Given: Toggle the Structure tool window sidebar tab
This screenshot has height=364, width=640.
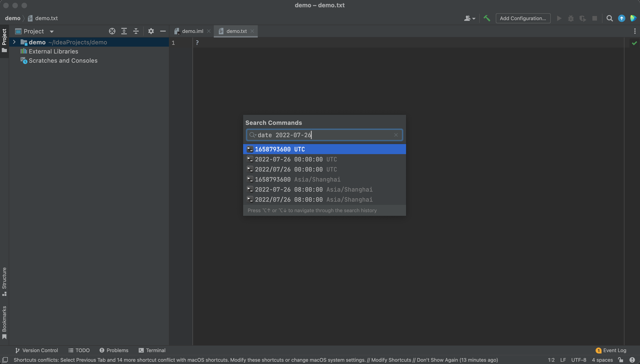Looking at the screenshot, I should [x=4, y=281].
